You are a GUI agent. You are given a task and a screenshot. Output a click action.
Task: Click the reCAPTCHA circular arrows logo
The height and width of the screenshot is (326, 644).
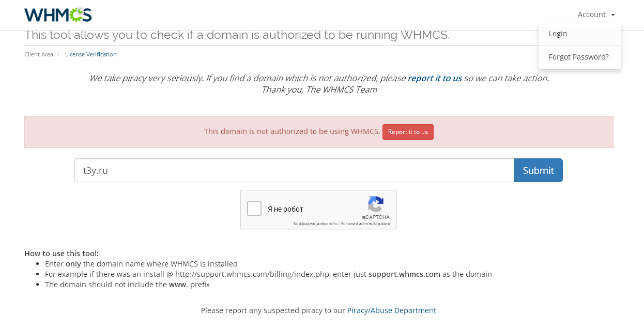(376, 204)
